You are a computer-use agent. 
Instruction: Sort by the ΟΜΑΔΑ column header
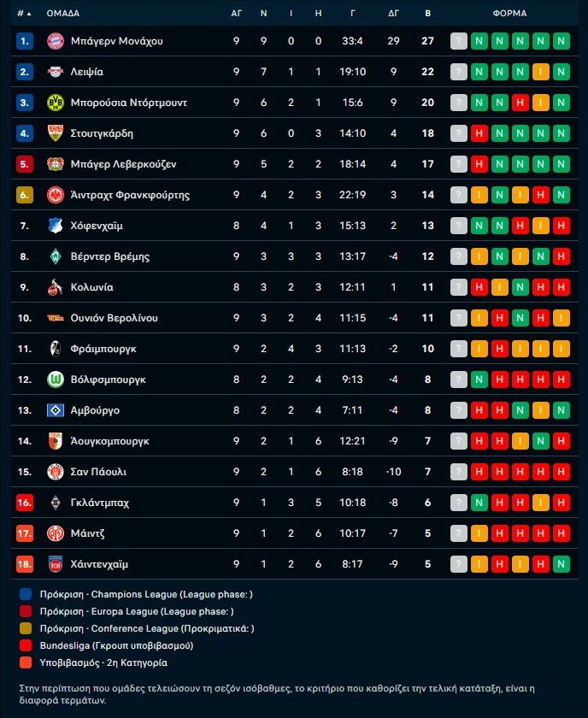[63, 14]
